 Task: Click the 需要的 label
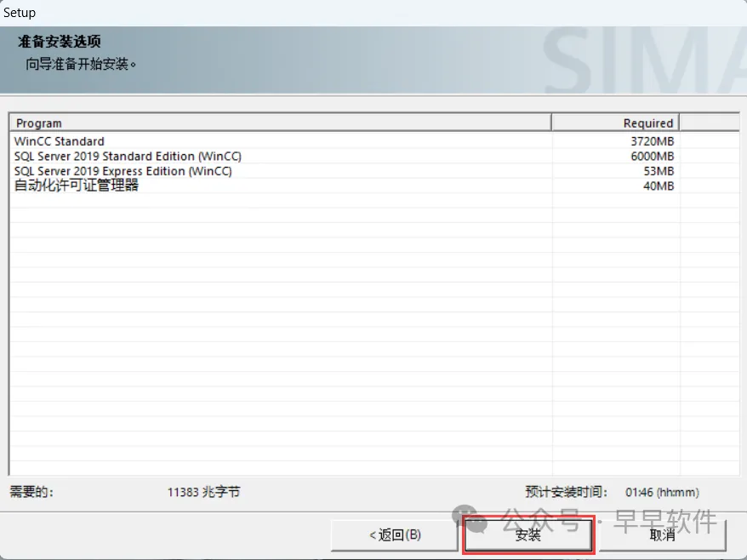(31, 491)
